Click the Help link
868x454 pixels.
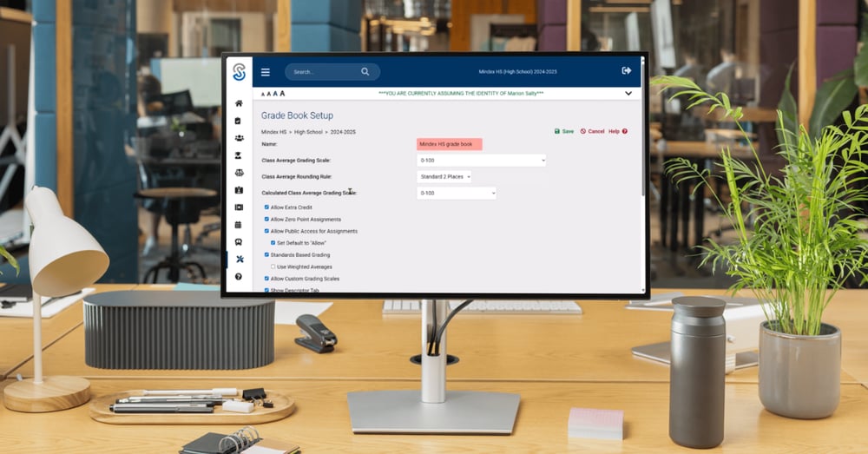click(617, 131)
